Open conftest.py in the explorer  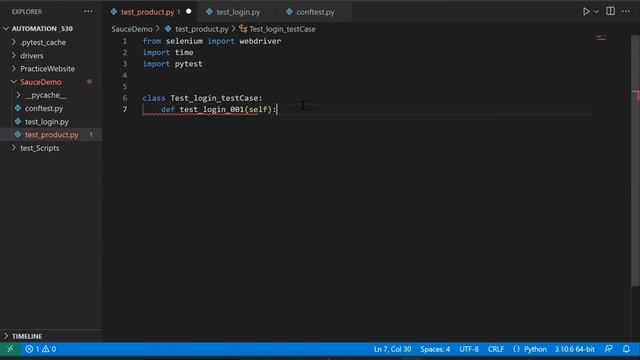44,108
